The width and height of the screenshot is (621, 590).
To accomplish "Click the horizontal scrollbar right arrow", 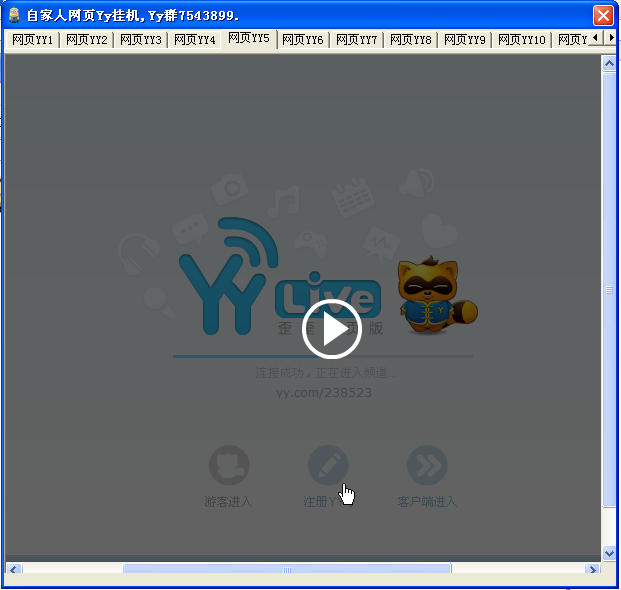I will 592,569.
